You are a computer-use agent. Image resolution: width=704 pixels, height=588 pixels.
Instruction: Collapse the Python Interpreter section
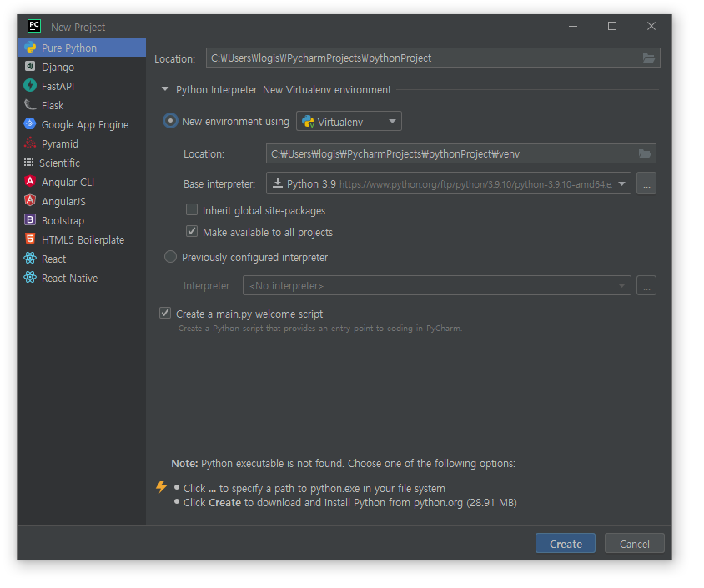[165, 89]
